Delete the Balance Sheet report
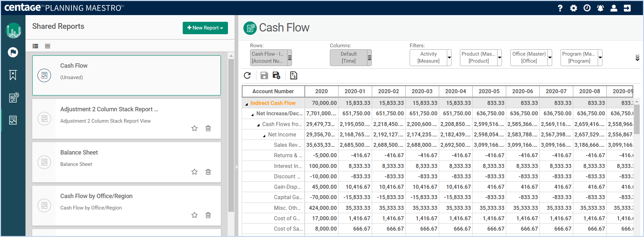Viewport: 644px width, 237px height. coord(208,172)
